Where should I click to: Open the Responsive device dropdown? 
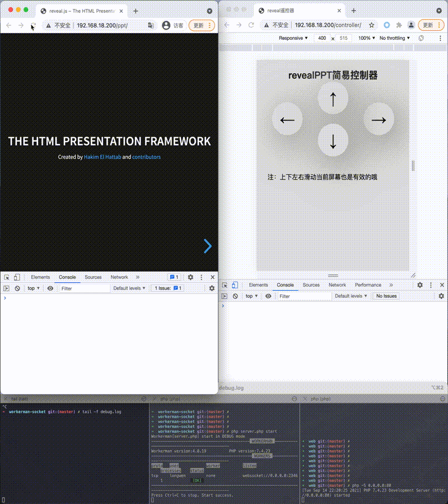293,38
